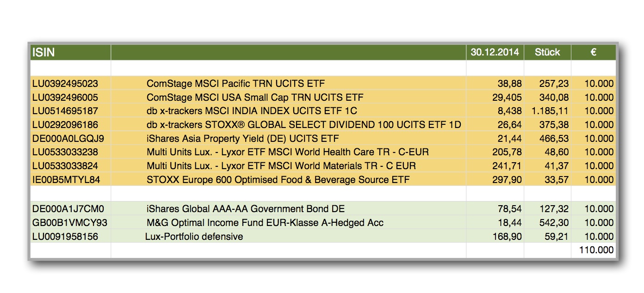This screenshot has width=644, height=293.
Task: Select the ComStage MSCI Pacific TRN row name
Action: coord(235,84)
